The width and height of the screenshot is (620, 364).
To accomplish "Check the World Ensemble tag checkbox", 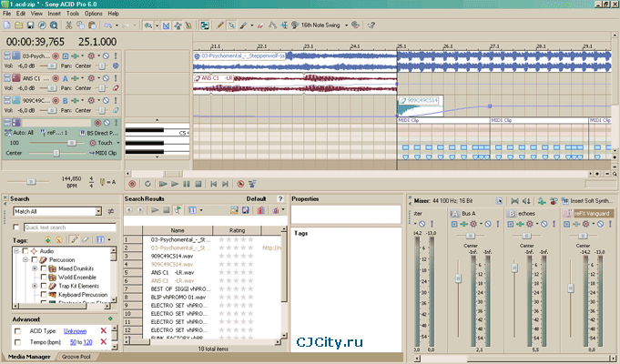I will coord(44,278).
